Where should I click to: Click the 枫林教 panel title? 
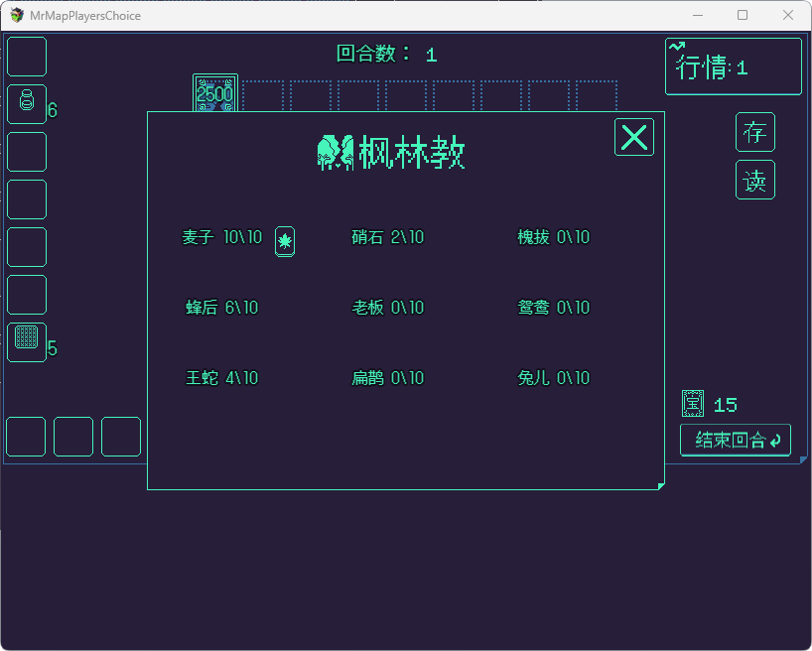(x=412, y=152)
